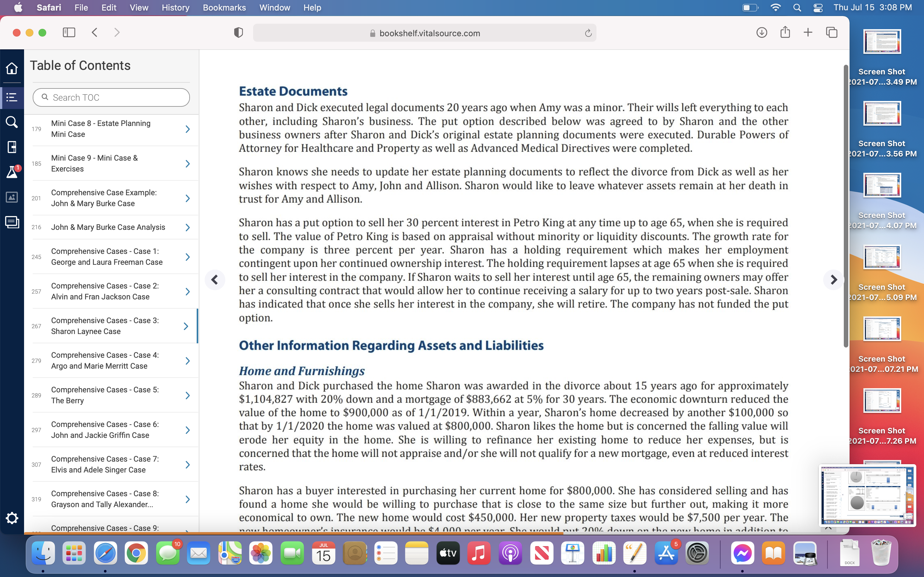Click the page content vertical scrollbar

tap(846, 206)
